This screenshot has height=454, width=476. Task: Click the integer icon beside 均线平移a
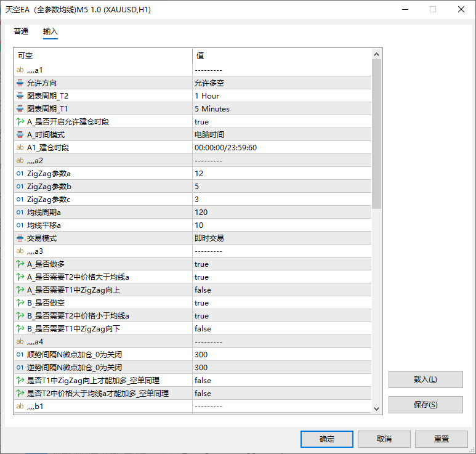20,225
